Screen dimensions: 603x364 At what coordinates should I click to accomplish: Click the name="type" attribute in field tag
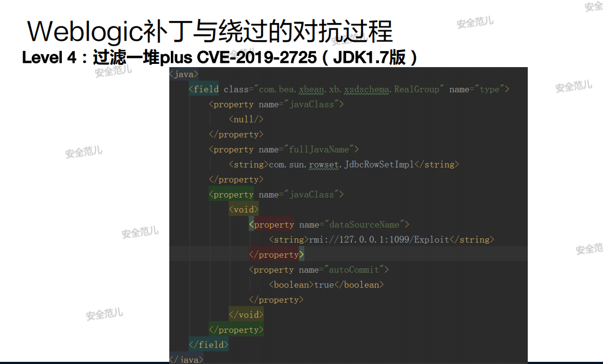tap(477, 90)
